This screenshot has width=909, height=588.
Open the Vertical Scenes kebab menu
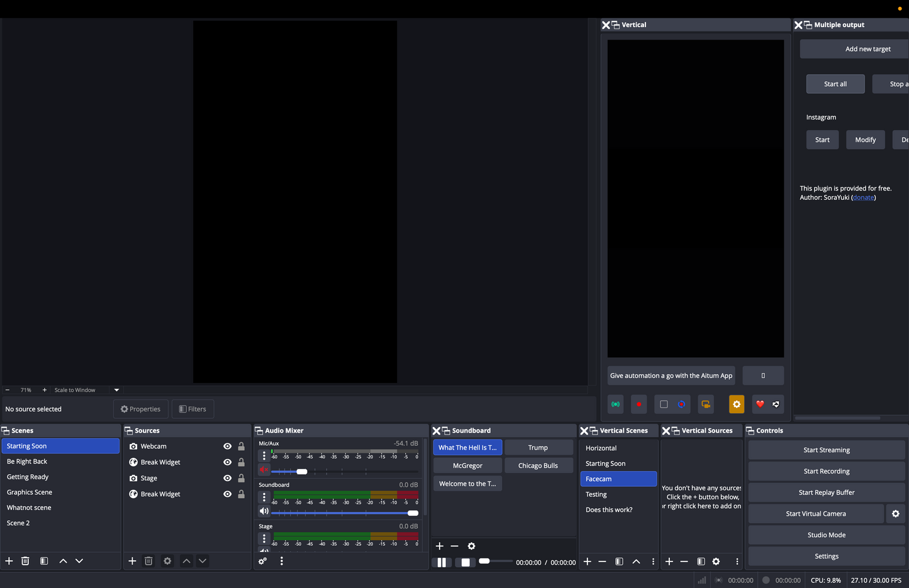point(653,561)
